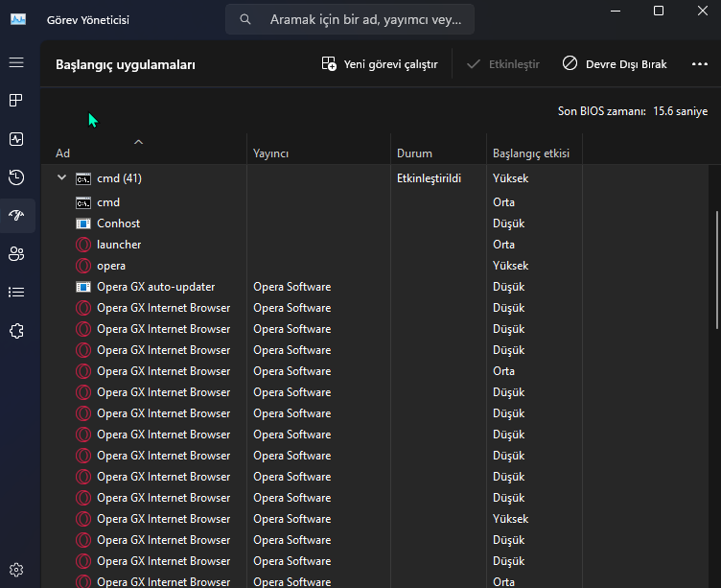721x588 pixels.
Task: Click the Conhost row icon
Action: (x=83, y=223)
